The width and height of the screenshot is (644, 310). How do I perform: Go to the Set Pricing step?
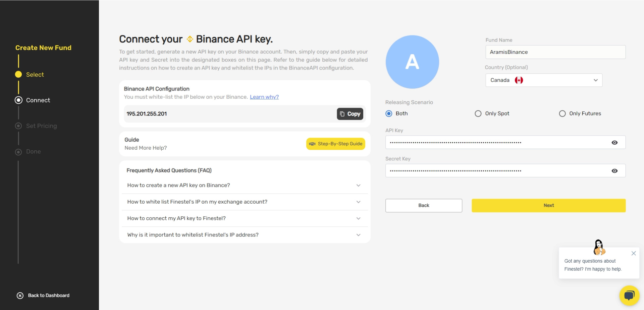pos(42,126)
